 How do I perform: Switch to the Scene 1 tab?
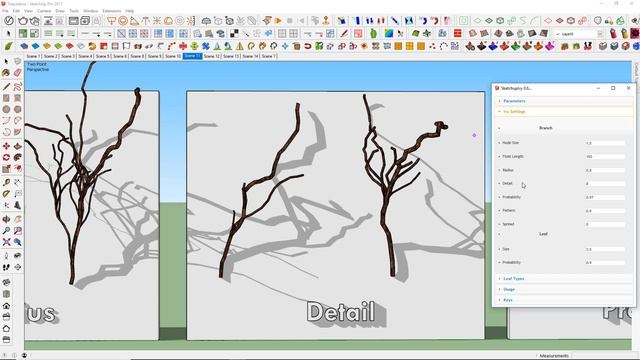(x=33, y=56)
